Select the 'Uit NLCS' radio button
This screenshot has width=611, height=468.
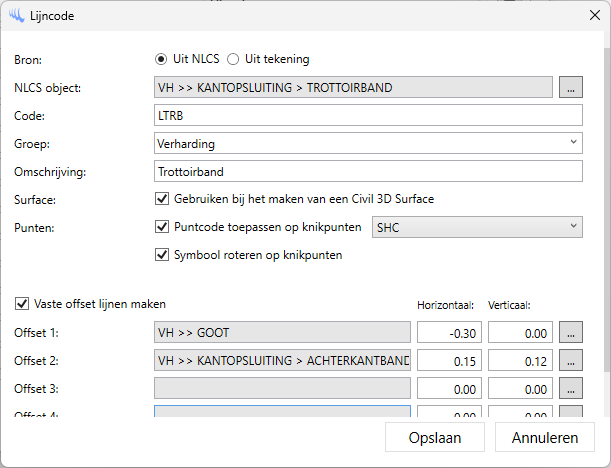coord(161,59)
